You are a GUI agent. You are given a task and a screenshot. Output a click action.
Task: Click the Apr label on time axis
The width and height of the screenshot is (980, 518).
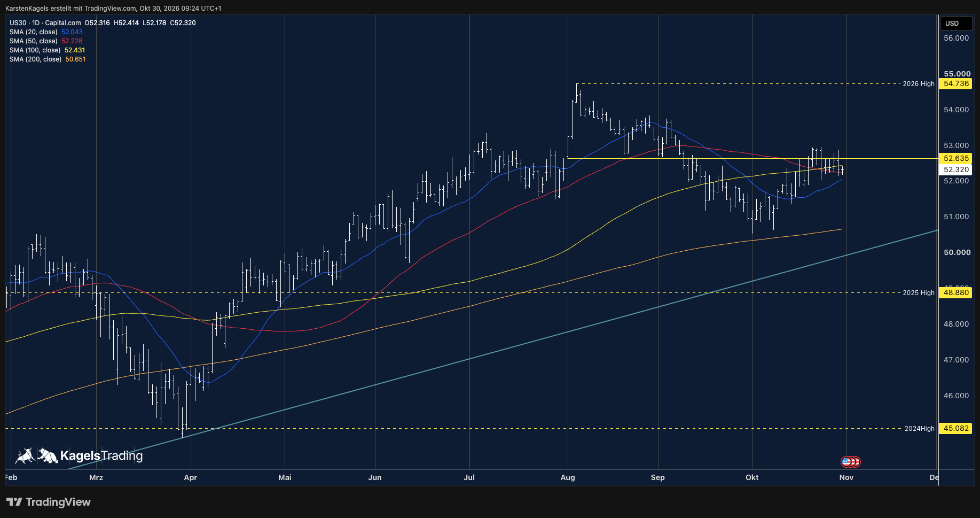191,477
